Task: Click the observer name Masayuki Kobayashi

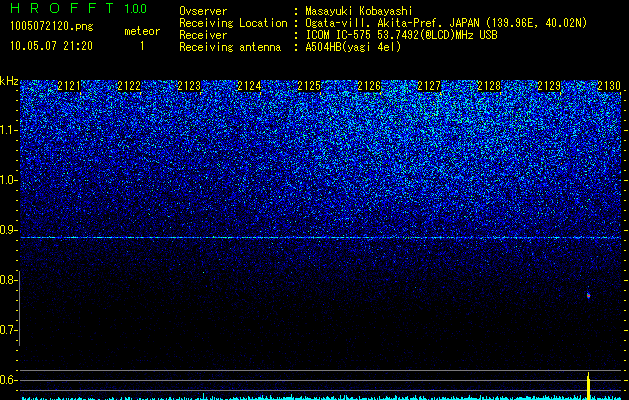Action: 359,11
